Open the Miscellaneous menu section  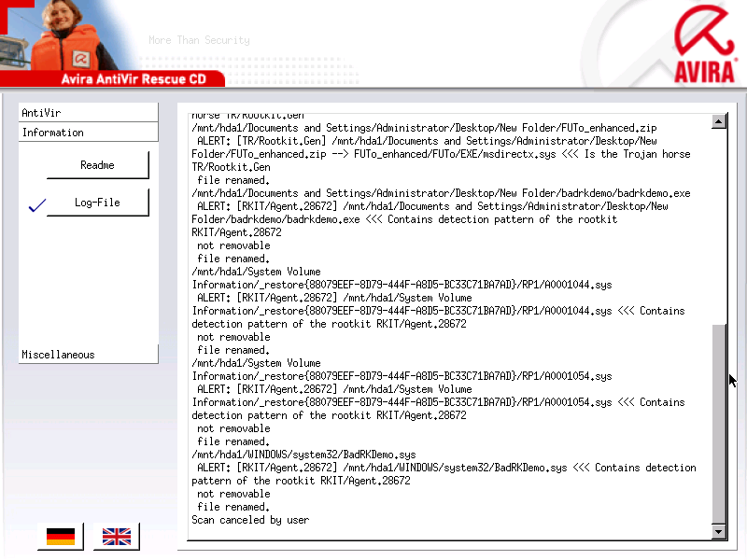(88, 355)
